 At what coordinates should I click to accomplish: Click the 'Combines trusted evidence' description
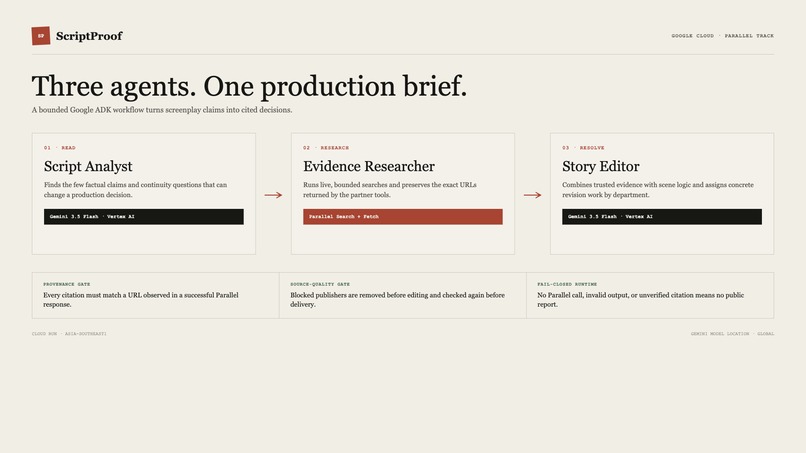pyautogui.click(x=658, y=190)
